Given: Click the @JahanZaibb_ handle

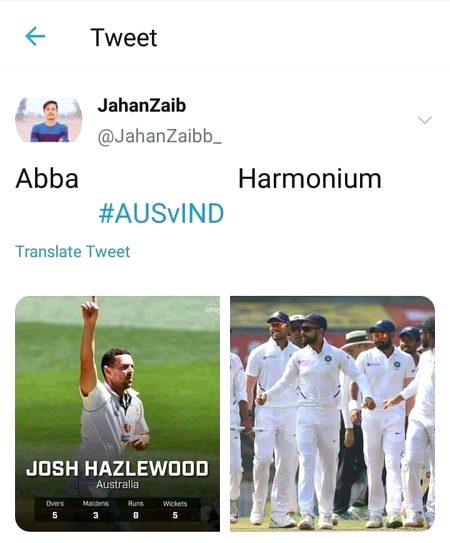Looking at the screenshot, I should 160,136.
